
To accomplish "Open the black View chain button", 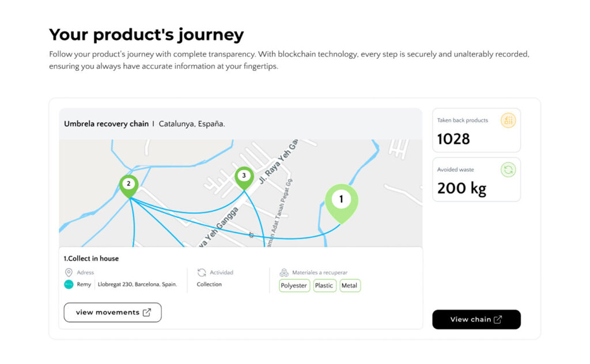I will click(476, 320).
